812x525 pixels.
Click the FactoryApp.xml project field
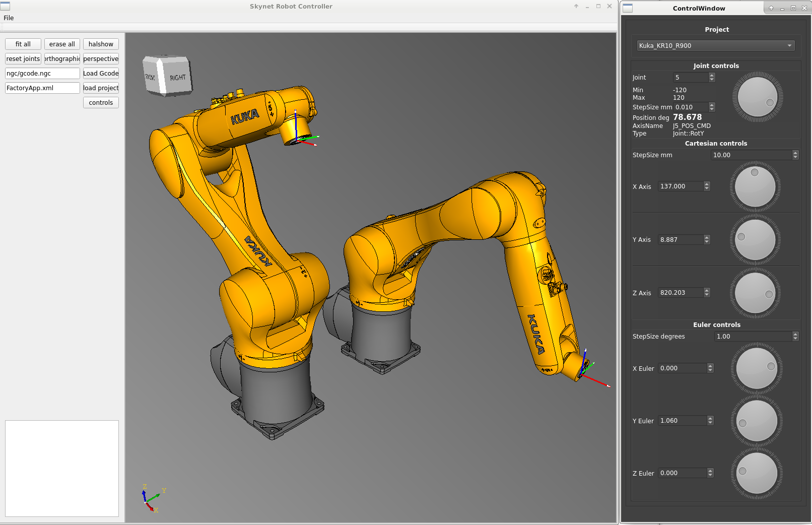42,88
